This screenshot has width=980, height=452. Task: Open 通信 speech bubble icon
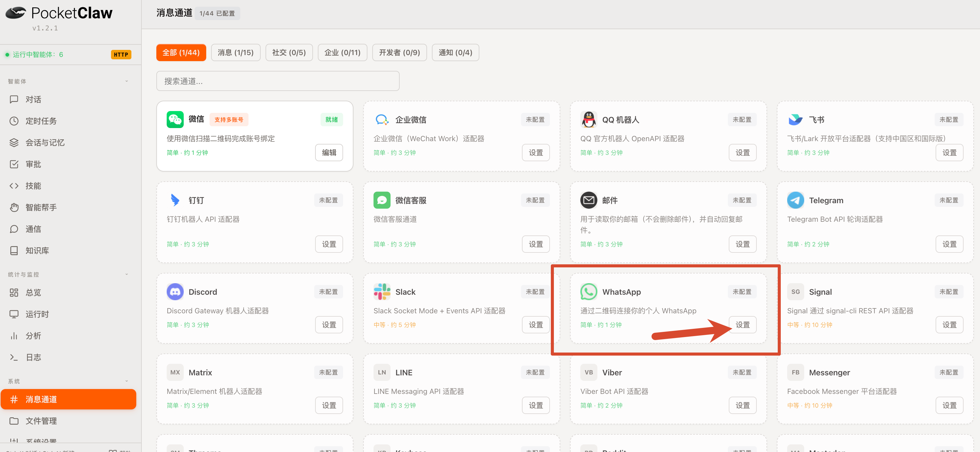point(14,229)
